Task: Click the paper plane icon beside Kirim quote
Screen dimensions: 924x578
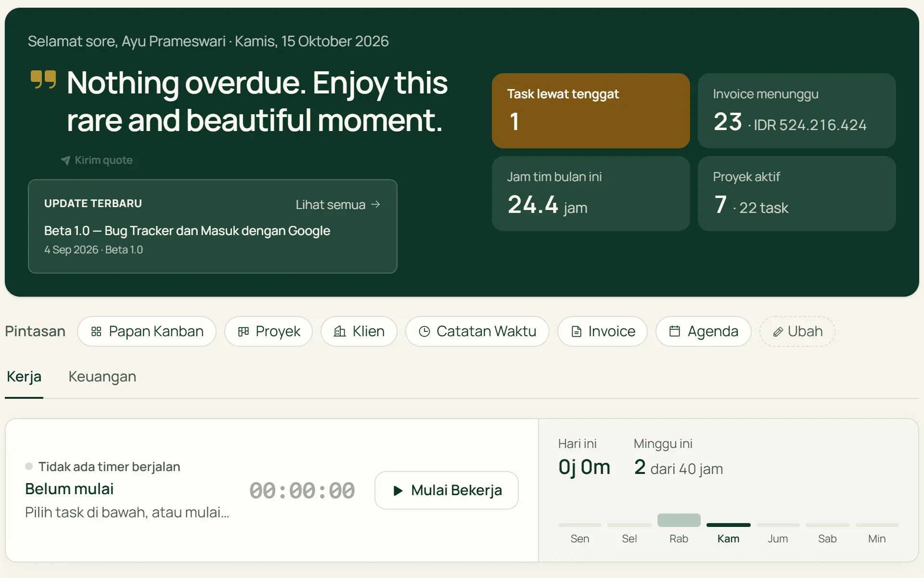Action: (65, 160)
